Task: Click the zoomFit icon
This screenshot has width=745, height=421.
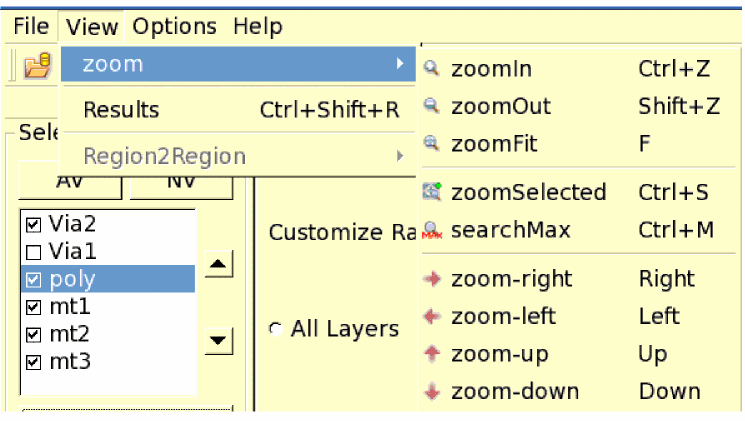Action: point(431,144)
